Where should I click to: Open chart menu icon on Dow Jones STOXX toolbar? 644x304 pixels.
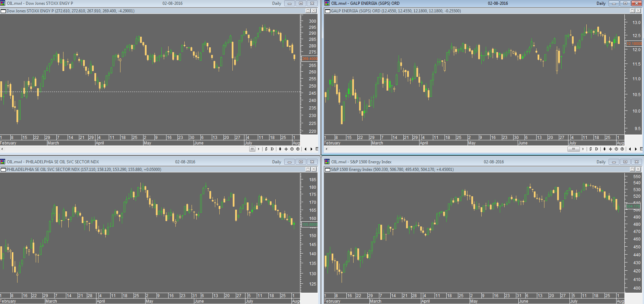point(317,149)
